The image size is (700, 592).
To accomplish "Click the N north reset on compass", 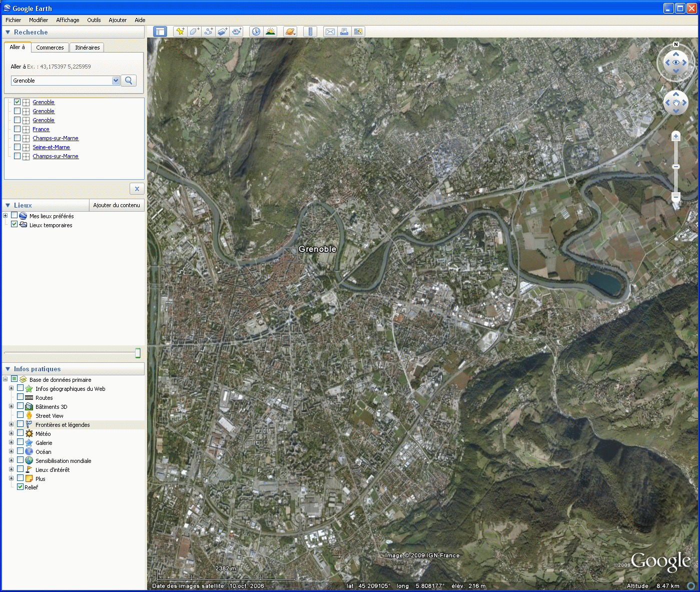I will (676, 45).
